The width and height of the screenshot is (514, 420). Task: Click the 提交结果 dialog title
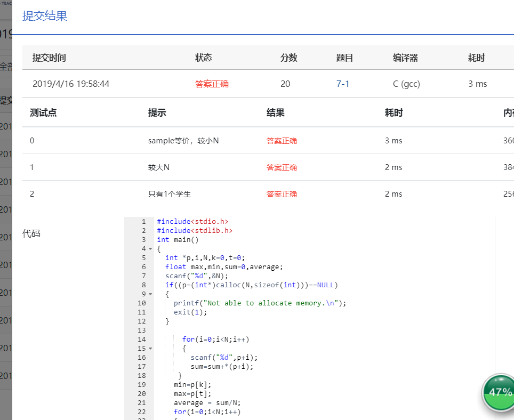45,16
